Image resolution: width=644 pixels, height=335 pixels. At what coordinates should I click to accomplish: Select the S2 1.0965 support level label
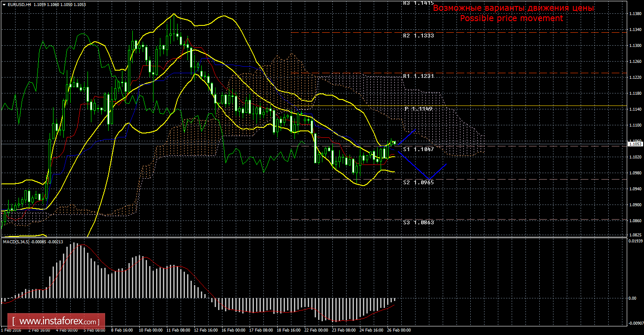418,182
